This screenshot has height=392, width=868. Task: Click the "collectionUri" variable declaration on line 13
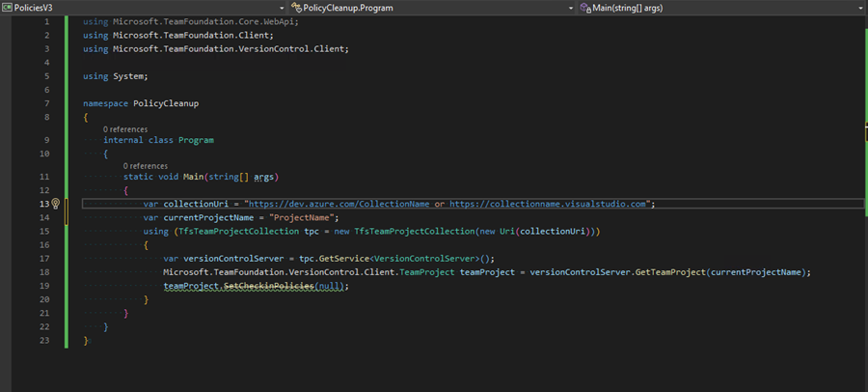click(196, 204)
